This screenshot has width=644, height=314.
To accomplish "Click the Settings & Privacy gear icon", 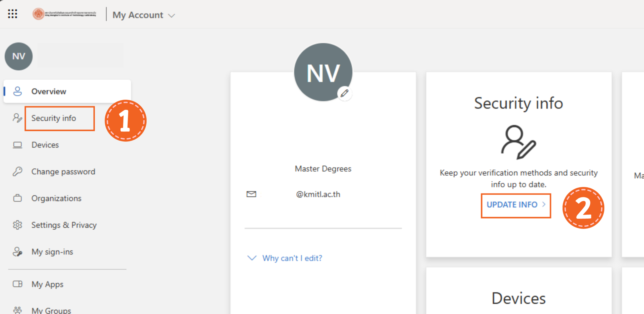I will click(17, 225).
